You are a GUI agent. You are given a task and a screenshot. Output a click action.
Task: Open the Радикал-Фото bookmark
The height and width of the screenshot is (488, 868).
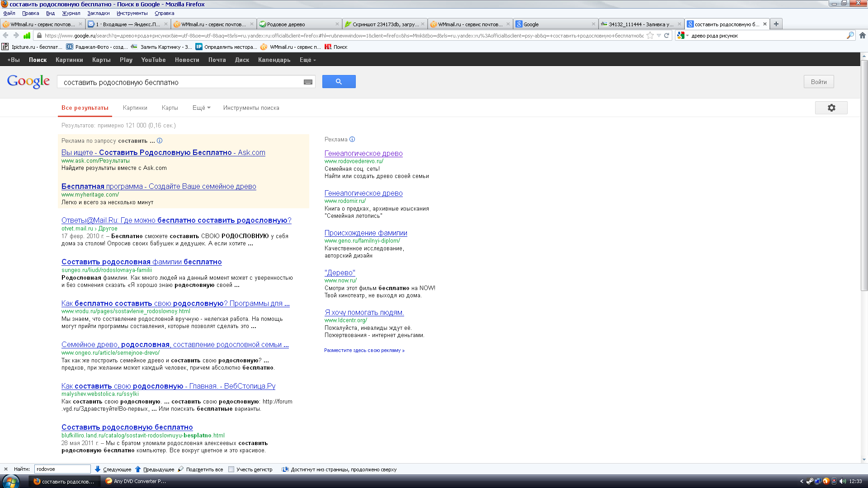97,47
